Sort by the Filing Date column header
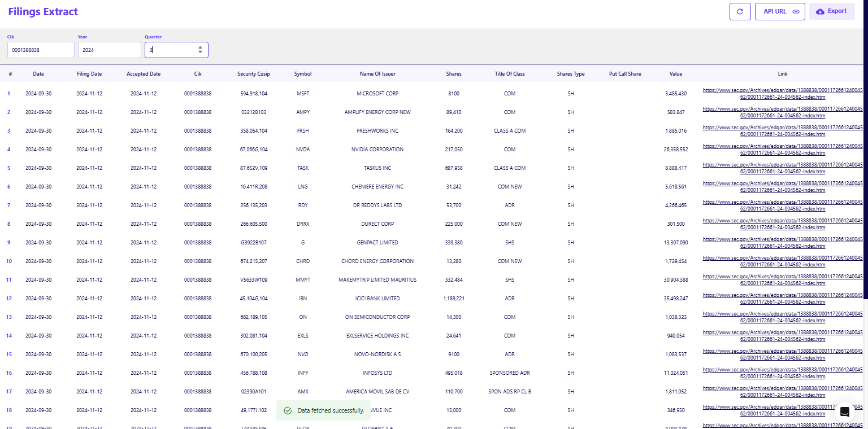Image resolution: width=868 pixels, height=429 pixels. [89, 74]
